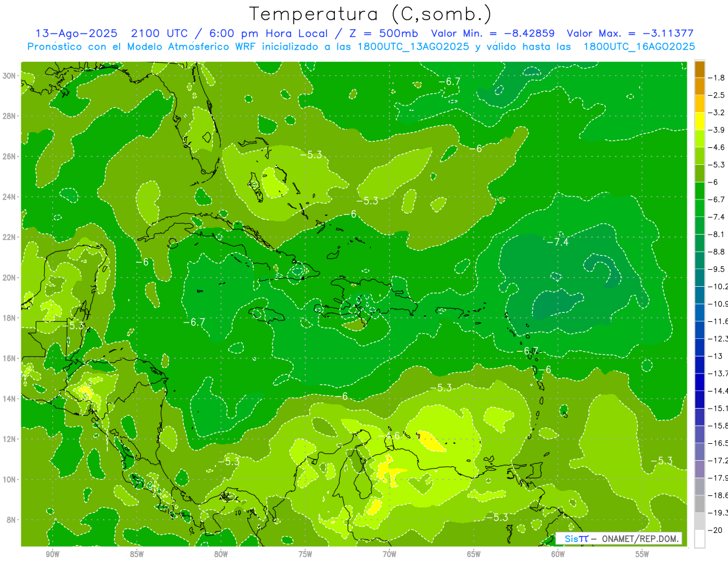Click the "20N" latitude axis label
The image size is (728, 562).
(9, 278)
